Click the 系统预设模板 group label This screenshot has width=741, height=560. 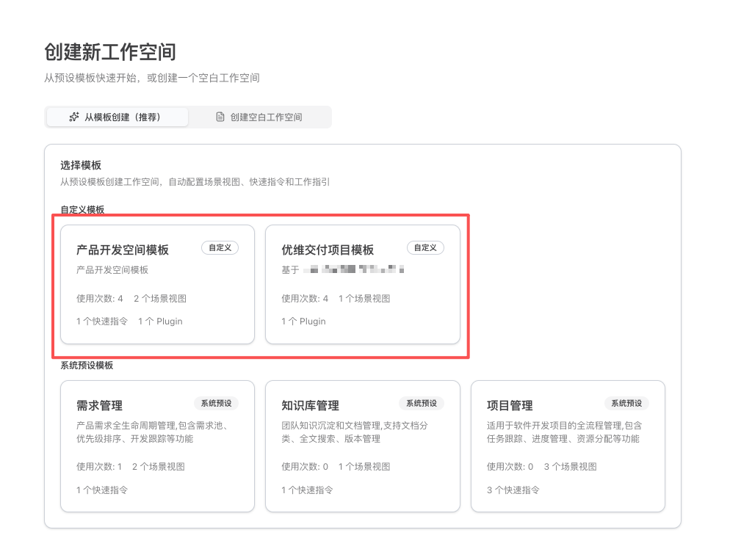point(87,366)
